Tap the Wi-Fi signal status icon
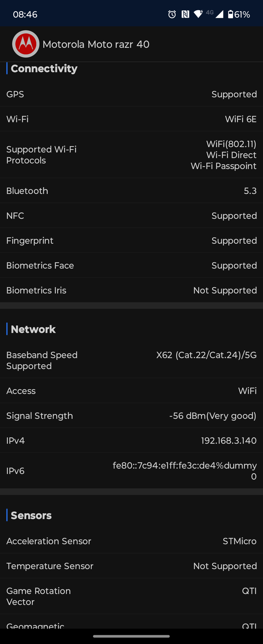This screenshot has height=644, width=263. (198, 14)
